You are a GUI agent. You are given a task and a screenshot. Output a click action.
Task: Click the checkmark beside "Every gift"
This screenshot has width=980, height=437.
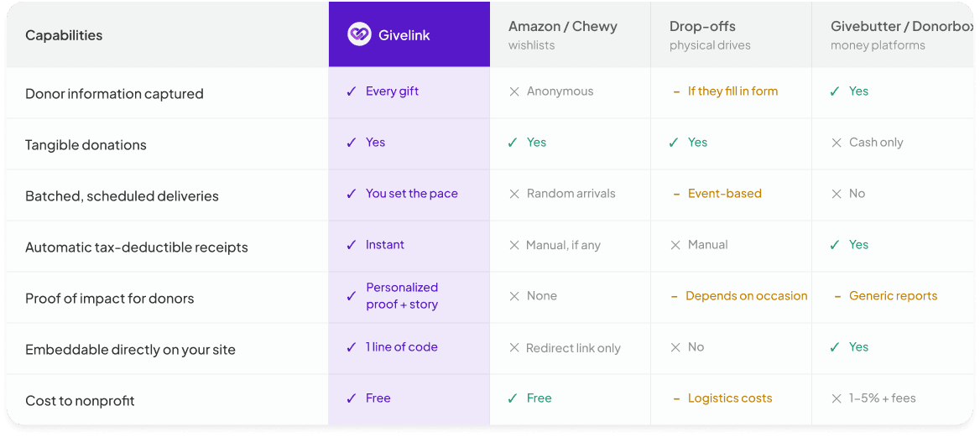point(352,91)
